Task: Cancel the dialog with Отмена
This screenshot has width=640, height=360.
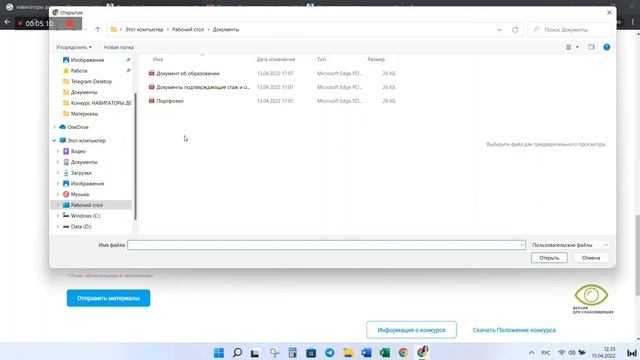Action: 591,258
